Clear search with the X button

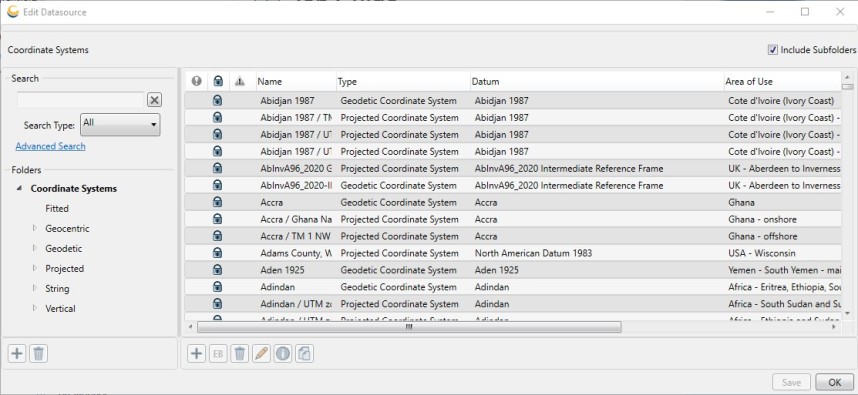click(154, 100)
